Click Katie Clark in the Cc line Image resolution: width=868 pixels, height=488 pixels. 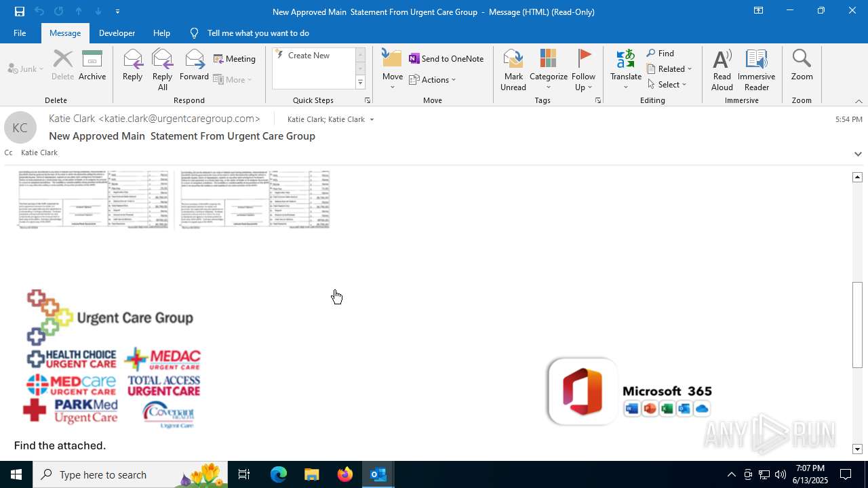pyautogui.click(x=39, y=152)
